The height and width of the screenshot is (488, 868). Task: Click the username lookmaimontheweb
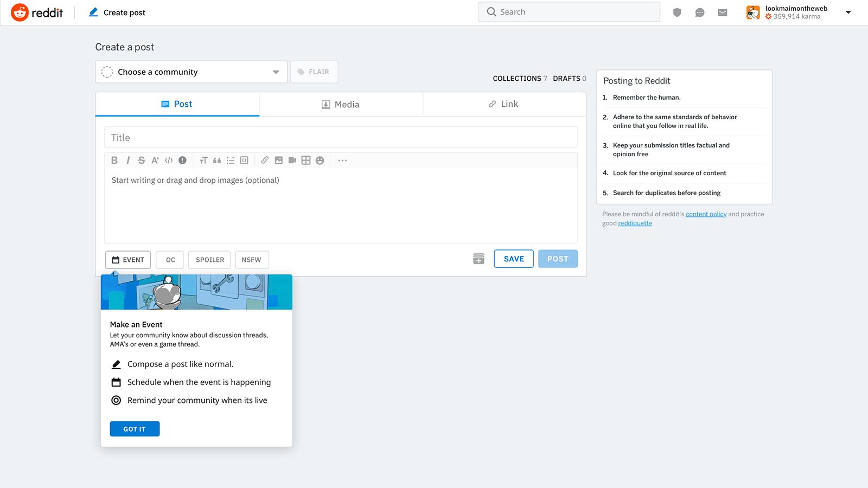click(796, 8)
